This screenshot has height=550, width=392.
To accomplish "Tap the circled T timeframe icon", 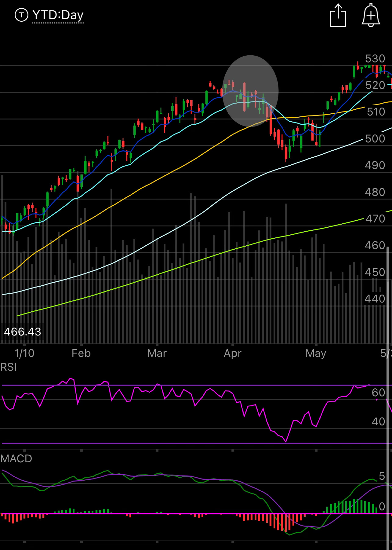I will click(x=21, y=15).
